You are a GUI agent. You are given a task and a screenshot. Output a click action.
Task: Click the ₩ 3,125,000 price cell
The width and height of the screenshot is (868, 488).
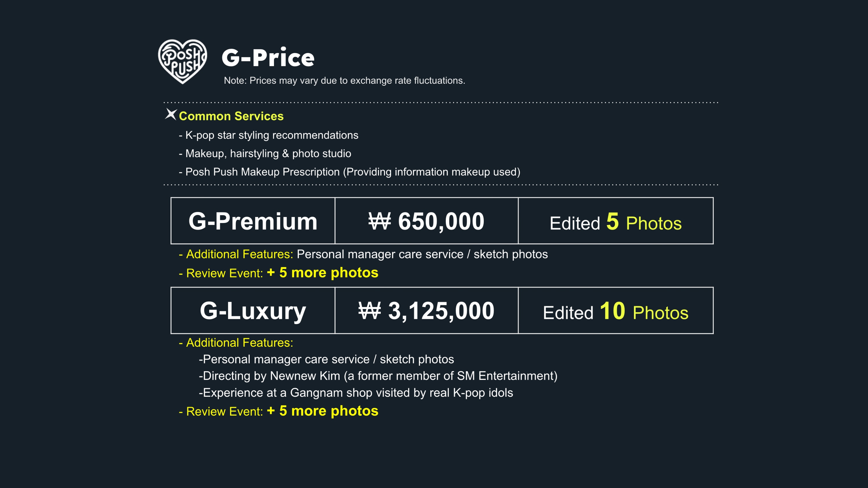point(426,310)
